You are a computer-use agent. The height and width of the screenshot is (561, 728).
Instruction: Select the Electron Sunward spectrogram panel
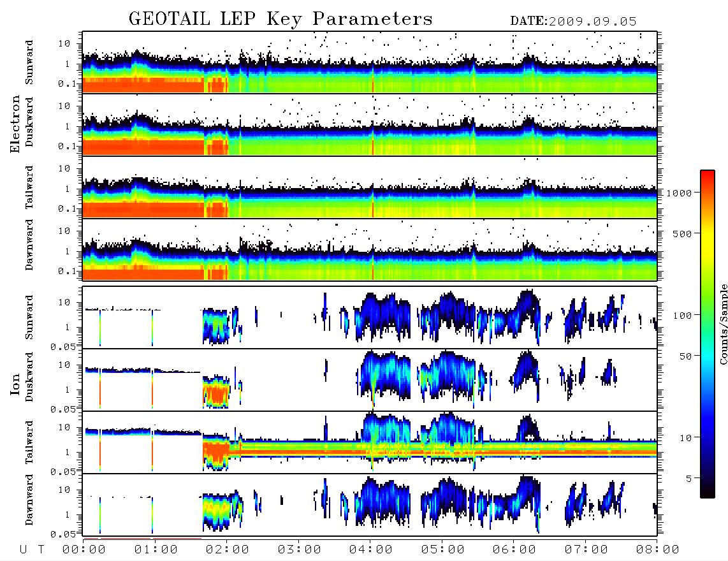pos(370,62)
